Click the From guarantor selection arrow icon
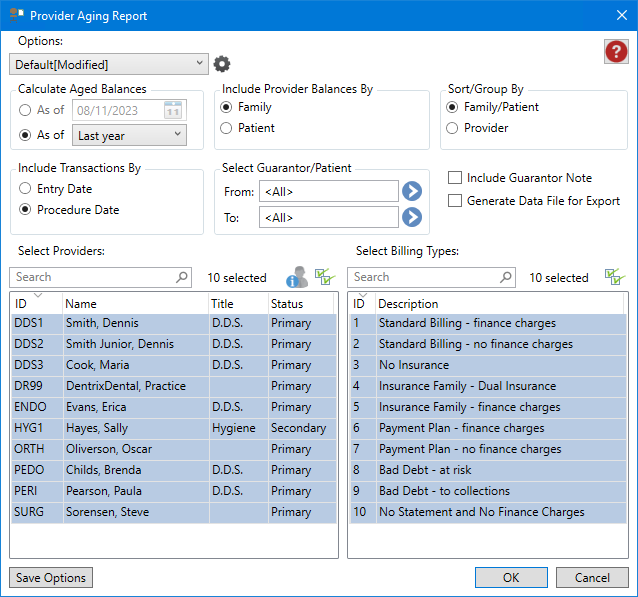 pyautogui.click(x=412, y=191)
